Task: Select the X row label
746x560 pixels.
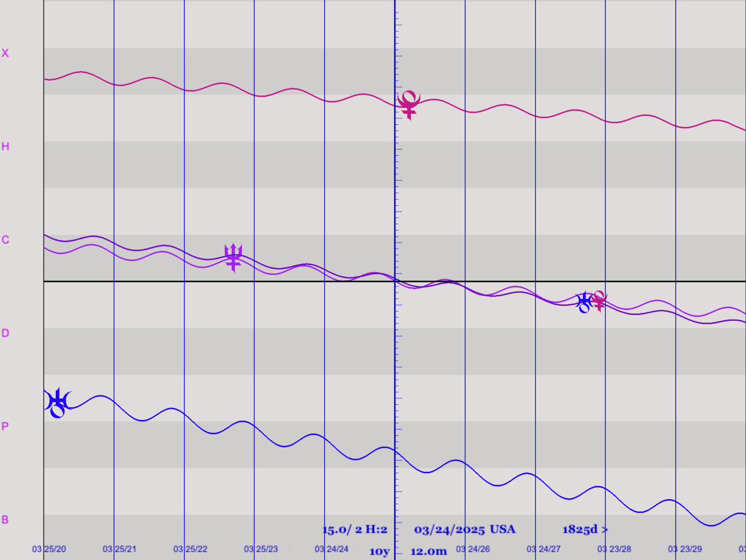Action: click(x=5, y=53)
